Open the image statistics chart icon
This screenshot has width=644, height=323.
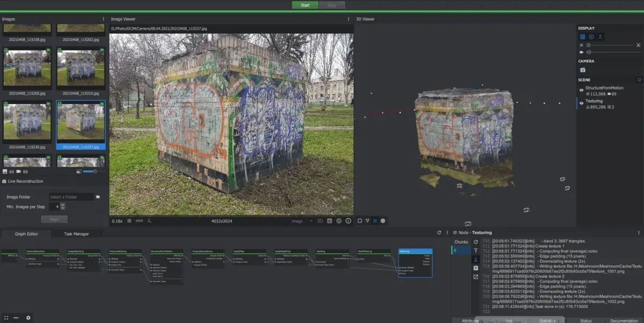point(330,221)
